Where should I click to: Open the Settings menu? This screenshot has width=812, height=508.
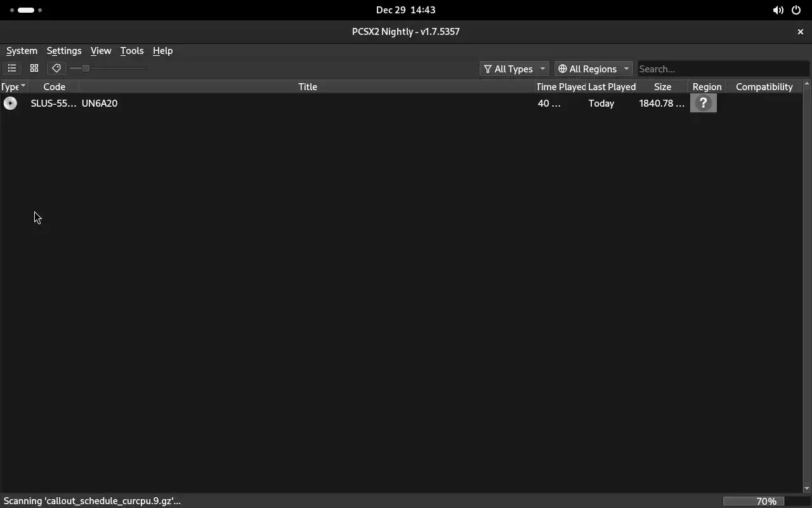(64, 51)
